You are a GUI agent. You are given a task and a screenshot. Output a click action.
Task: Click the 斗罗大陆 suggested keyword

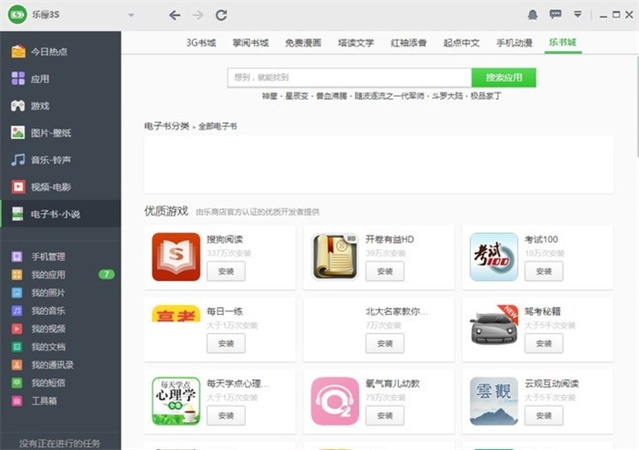pyautogui.click(x=447, y=96)
